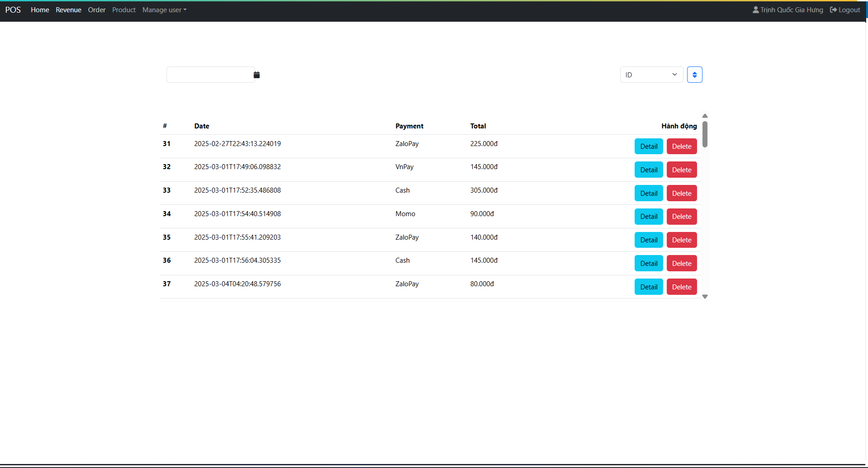Open the Revenue tab
Image resolution: width=868 pixels, height=468 pixels.
(68, 10)
